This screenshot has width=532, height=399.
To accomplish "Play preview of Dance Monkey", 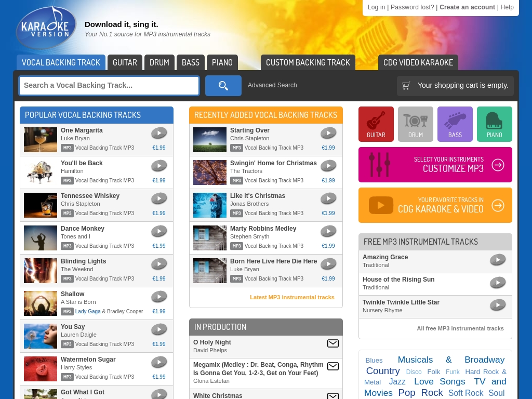I will [159, 231].
